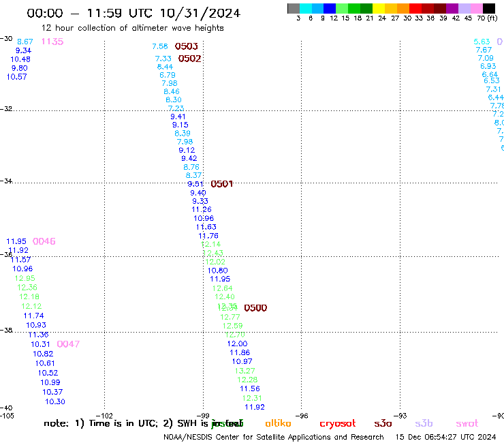Click the s3b satellite legend label
Screen dimensions: 504x443
click(424, 423)
